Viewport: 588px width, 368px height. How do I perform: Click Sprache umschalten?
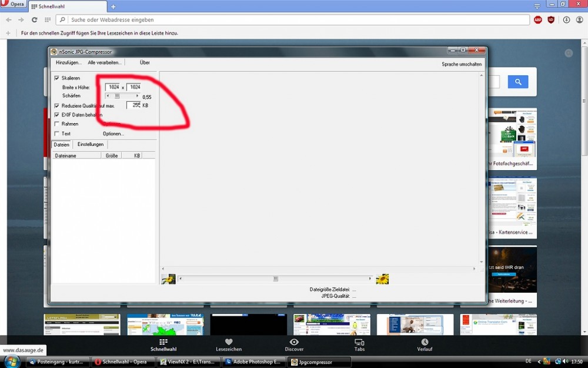[x=462, y=64]
